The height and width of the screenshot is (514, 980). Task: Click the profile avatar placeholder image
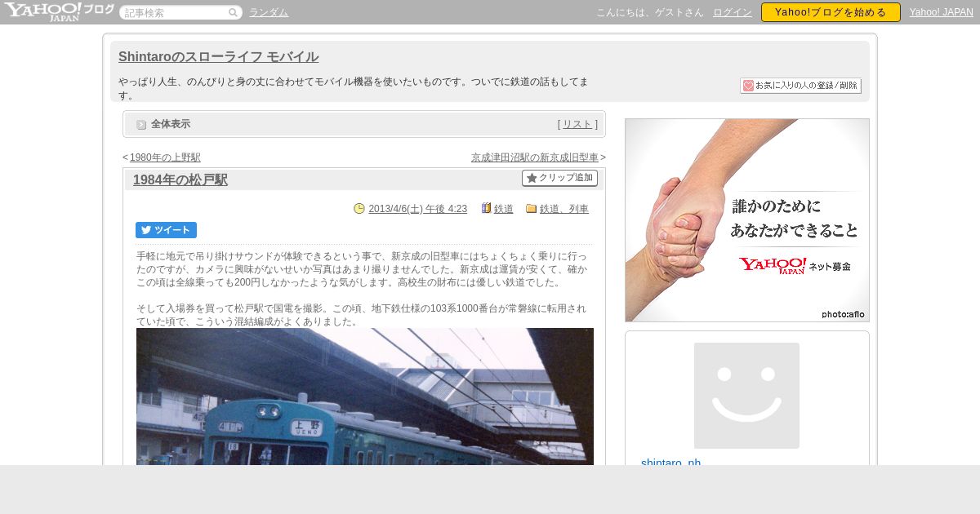click(746, 396)
